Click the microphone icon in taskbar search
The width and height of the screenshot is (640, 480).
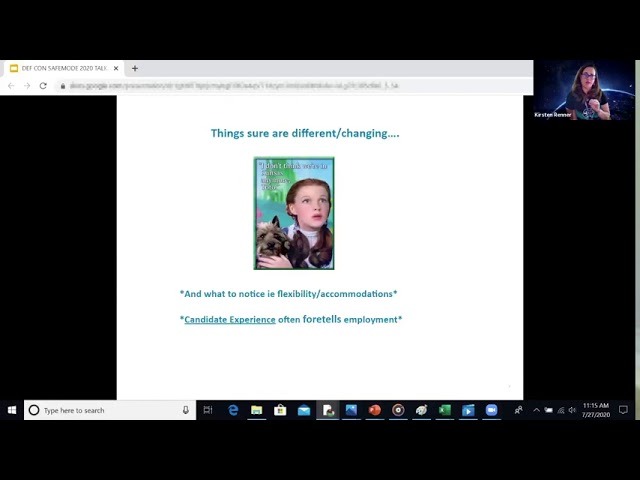click(x=186, y=410)
